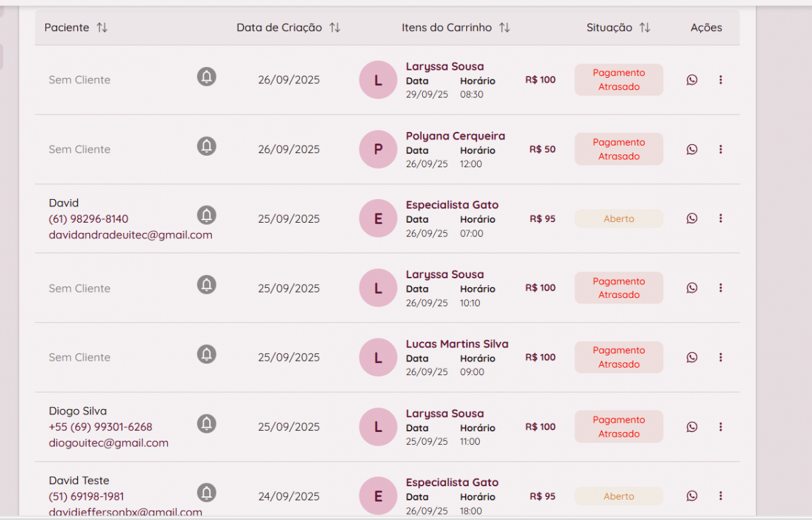Click phone number (61) 98296-8140
The width and height of the screenshot is (812, 520).
89,219
